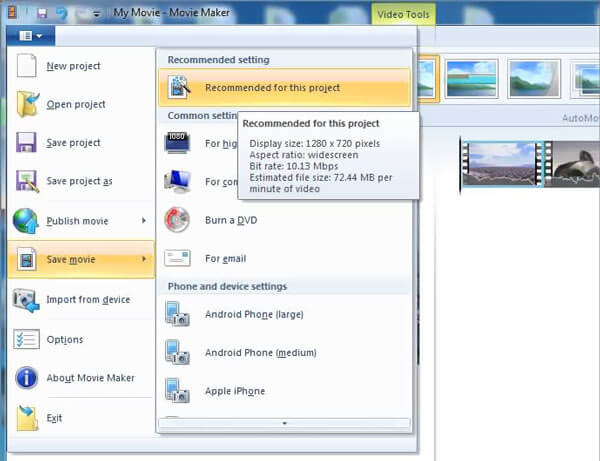
Task: Click the Options checklist icon
Action: tap(26, 339)
